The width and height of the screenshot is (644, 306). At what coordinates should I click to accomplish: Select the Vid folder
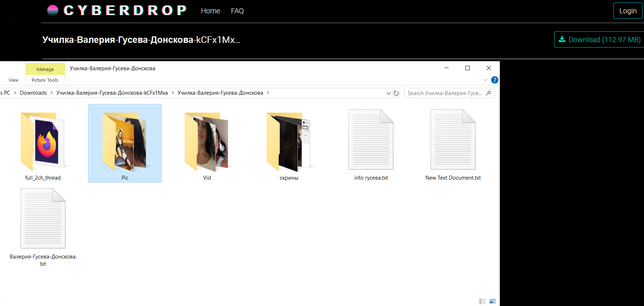pyautogui.click(x=207, y=144)
